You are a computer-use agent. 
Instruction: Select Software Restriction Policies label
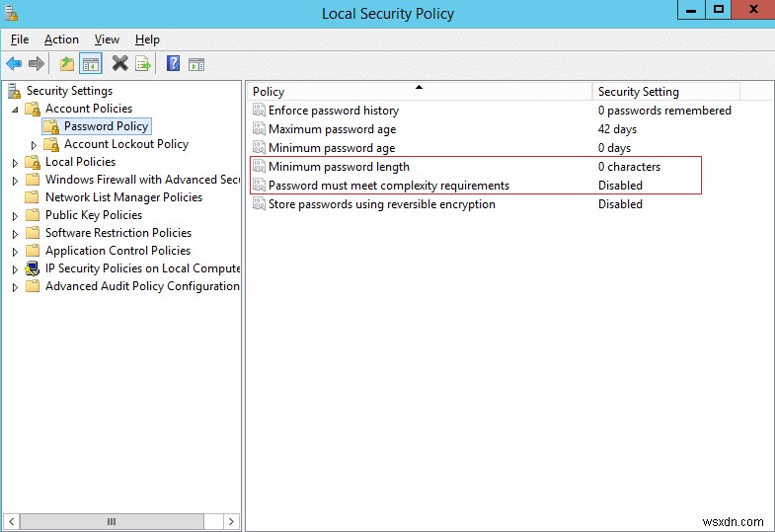point(118,233)
